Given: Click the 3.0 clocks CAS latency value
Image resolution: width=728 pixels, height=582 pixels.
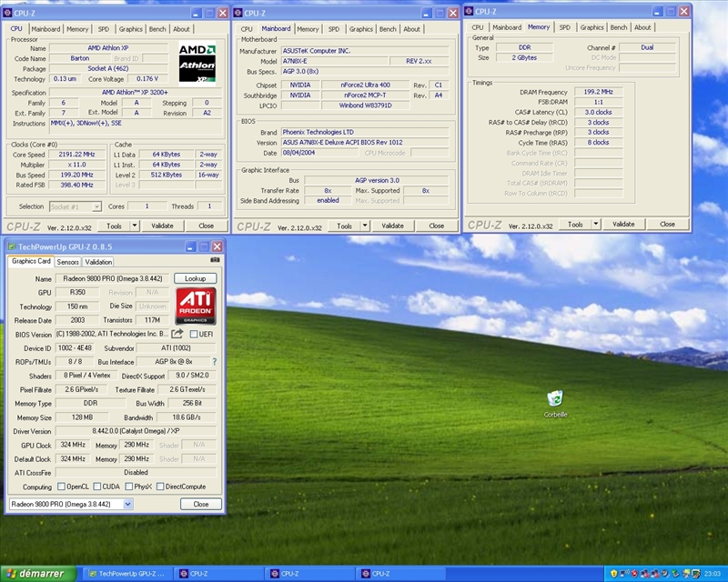Looking at the screenshot, I should (598, 113).
